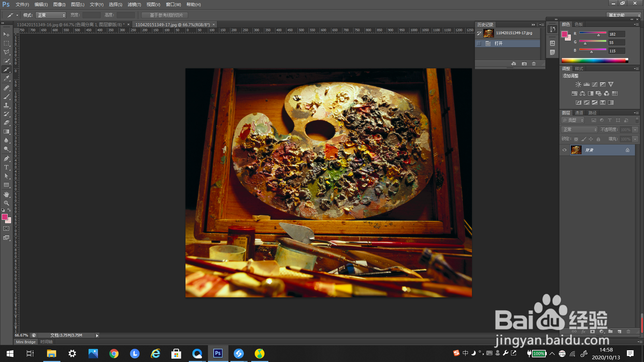The image size is (644, 362).
Task: Open the 滤镜(T) menu
Action: click(x=134, y=4)
